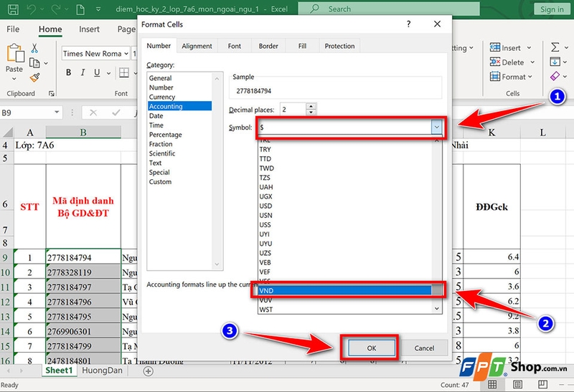
Task: Open the Customize Quick Access Toolbar arrow
Action: (x=98, y=9)
